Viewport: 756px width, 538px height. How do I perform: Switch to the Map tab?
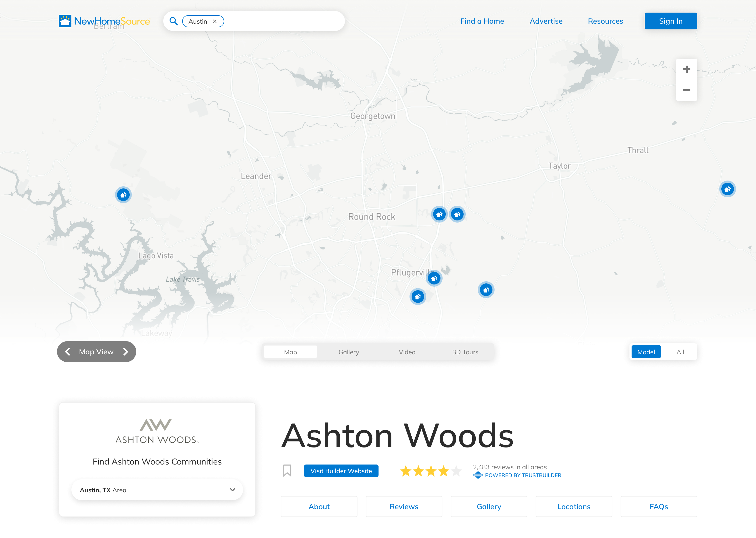click(x=290, y=352)
